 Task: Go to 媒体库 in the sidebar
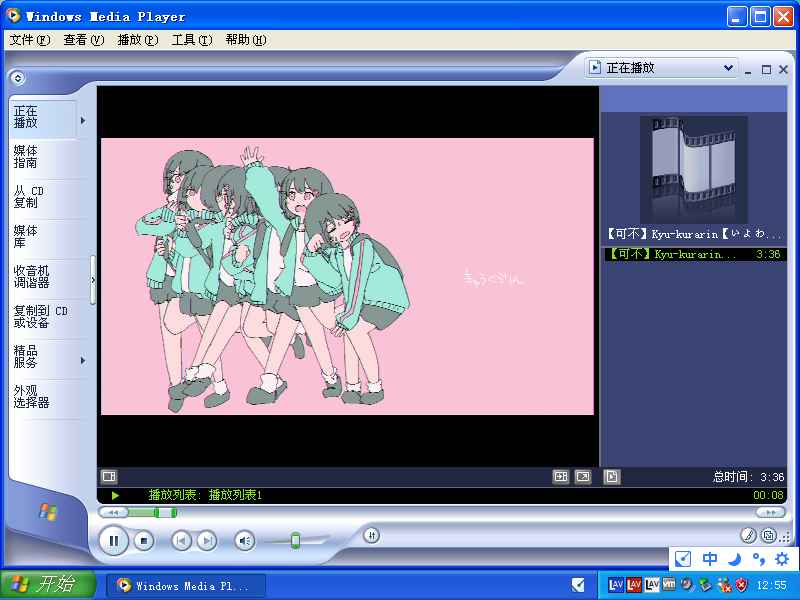(26, 236)
